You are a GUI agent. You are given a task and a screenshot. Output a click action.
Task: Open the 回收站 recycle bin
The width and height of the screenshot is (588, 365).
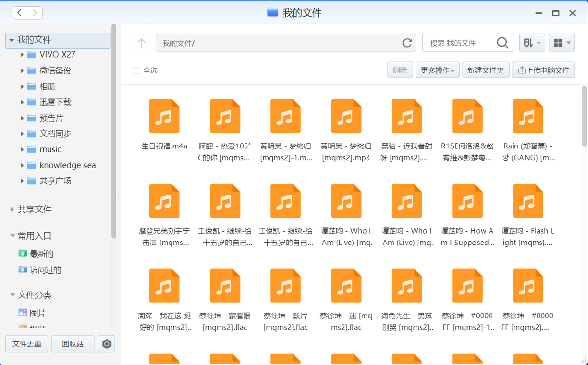(x=73, y=344)
